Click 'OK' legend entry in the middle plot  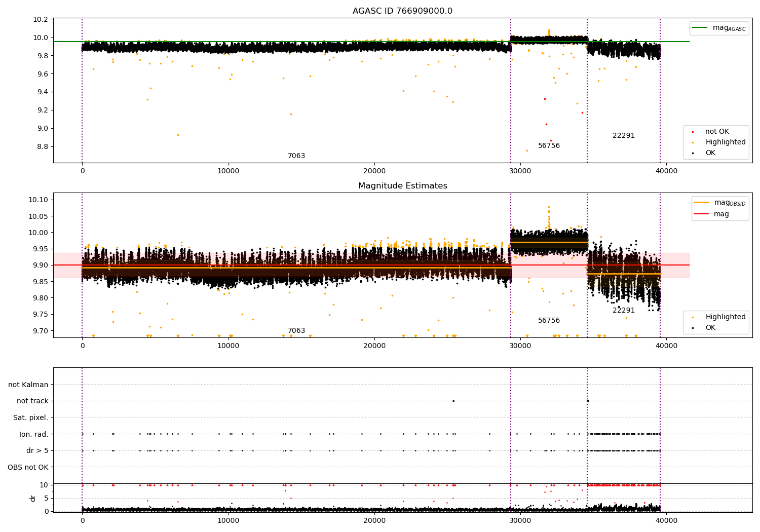(x=702, y=328)
